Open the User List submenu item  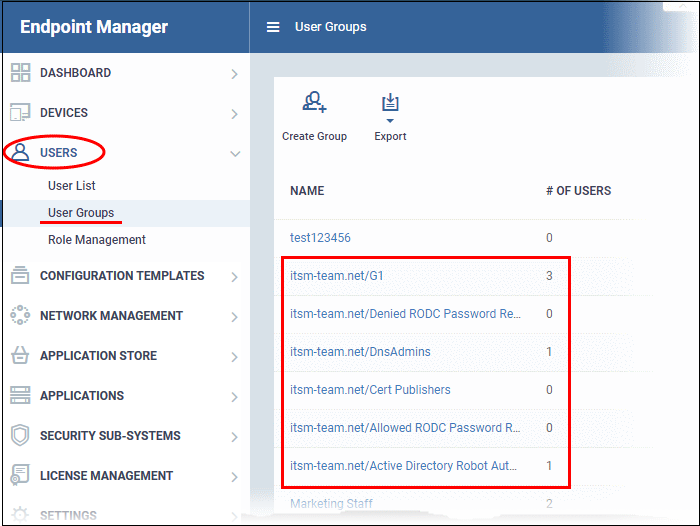coord(71,186)
